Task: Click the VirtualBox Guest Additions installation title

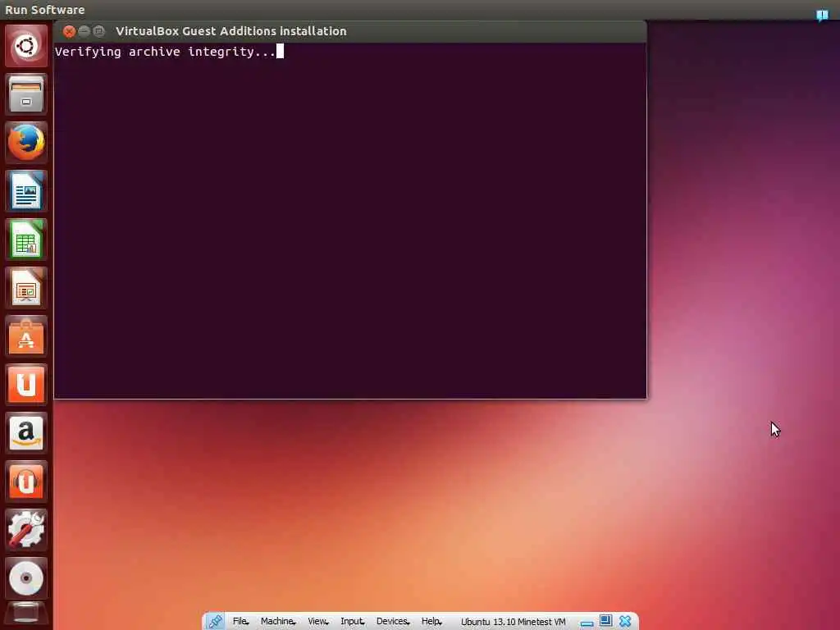Action: click(231, 32)
